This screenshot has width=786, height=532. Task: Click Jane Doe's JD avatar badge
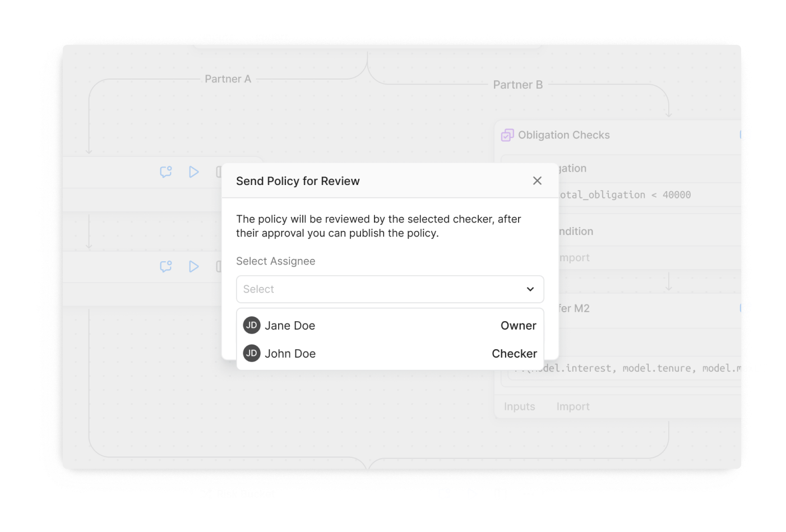click(x=252, y=325)
